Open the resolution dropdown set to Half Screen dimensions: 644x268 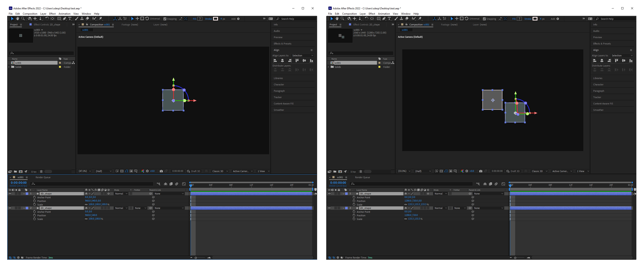coord(103,171)
